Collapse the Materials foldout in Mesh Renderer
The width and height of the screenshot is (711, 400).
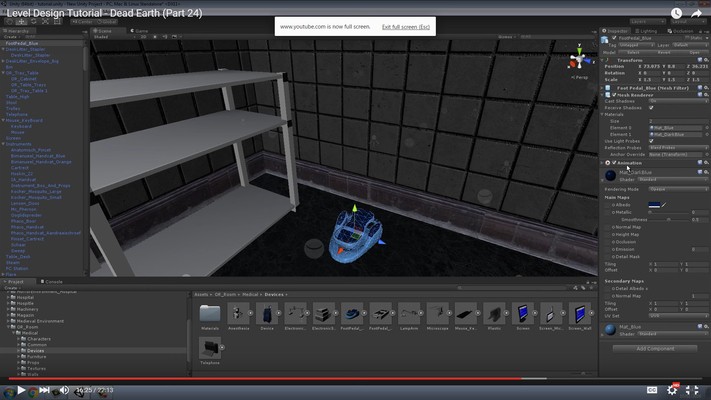pyautogui.click(x=603, y=114)
